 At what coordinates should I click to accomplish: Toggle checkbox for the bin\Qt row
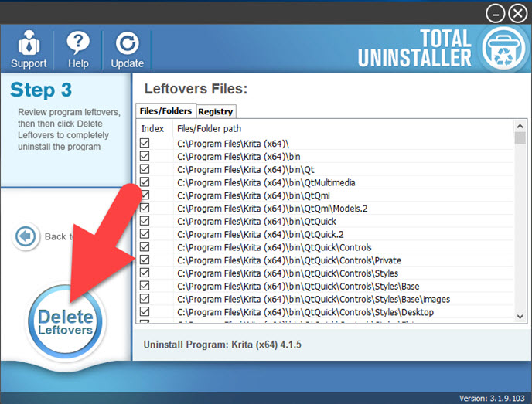pos(145,169)
